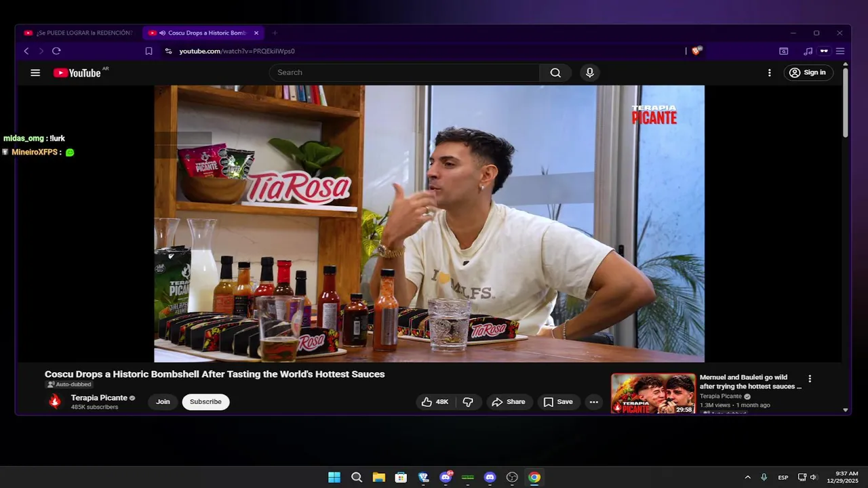Open File Explorer from the taskbar
The image size is (868, 488).
[x=378, y=477]
